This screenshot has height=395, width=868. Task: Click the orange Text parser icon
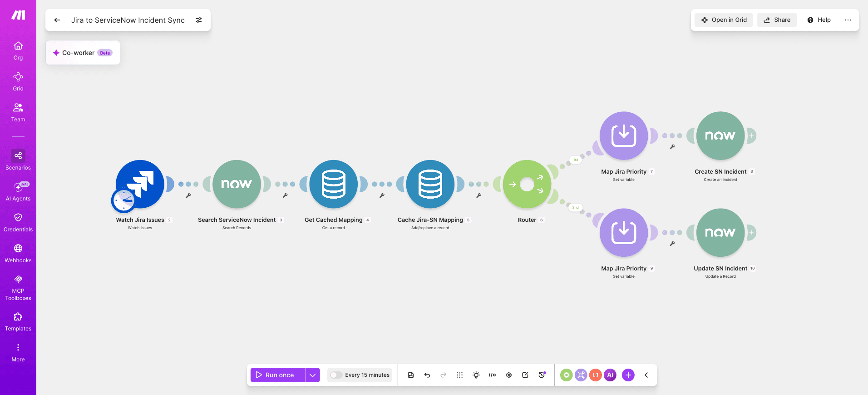tap(596, 375)
